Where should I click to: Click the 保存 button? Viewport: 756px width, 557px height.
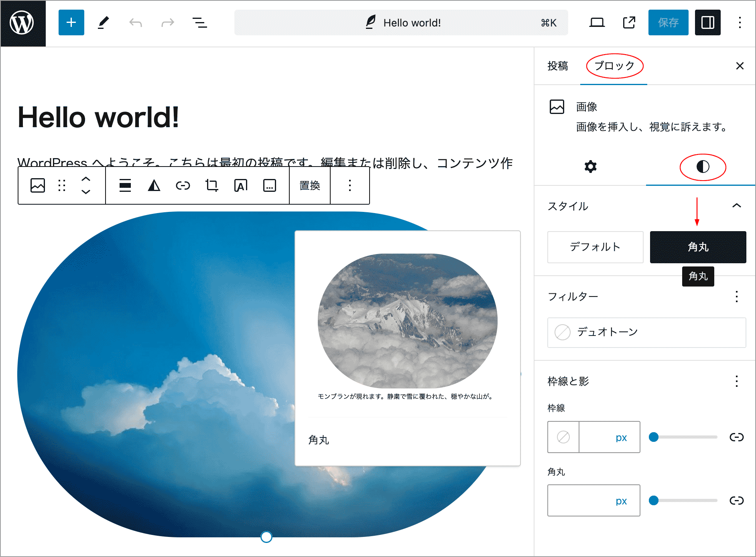click(x=668, y=22)
